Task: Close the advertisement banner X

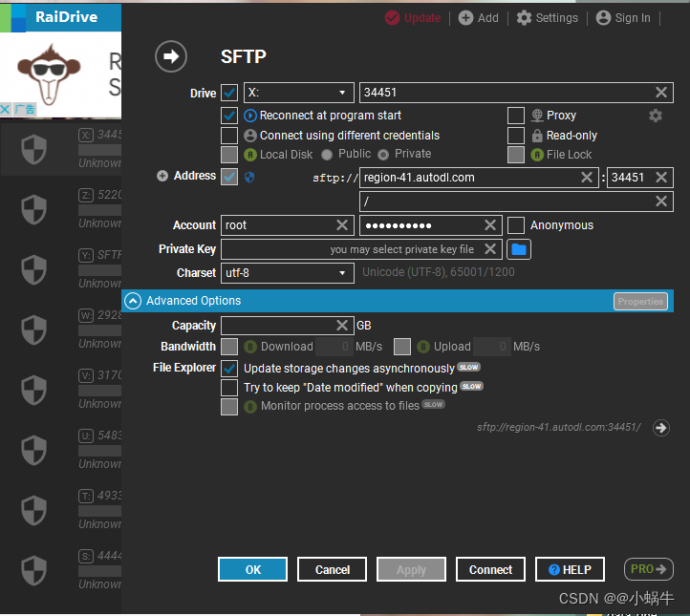Action: 6,109
